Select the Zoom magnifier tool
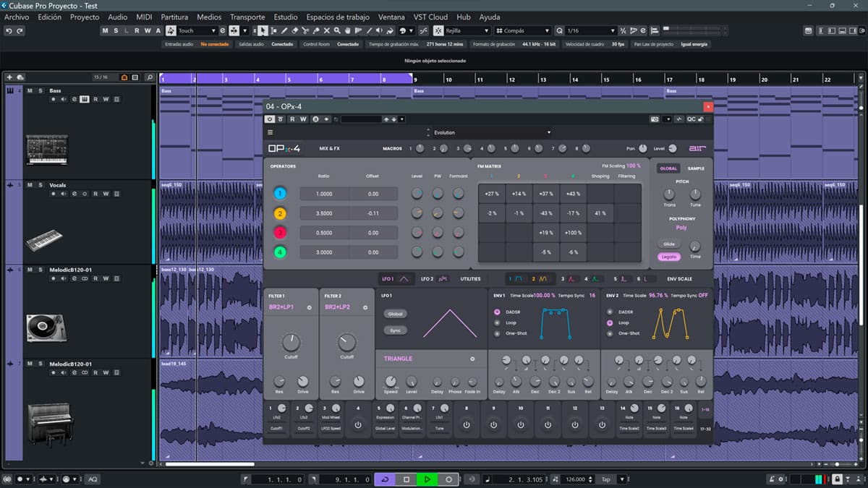 338,30
